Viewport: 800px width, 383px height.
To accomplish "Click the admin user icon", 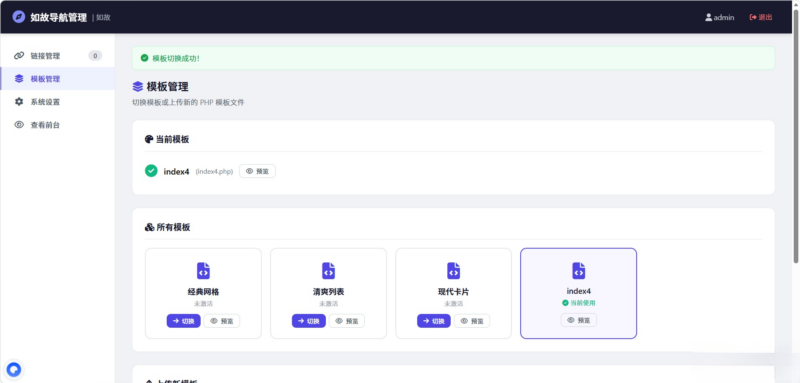I will tap(708, 17).
